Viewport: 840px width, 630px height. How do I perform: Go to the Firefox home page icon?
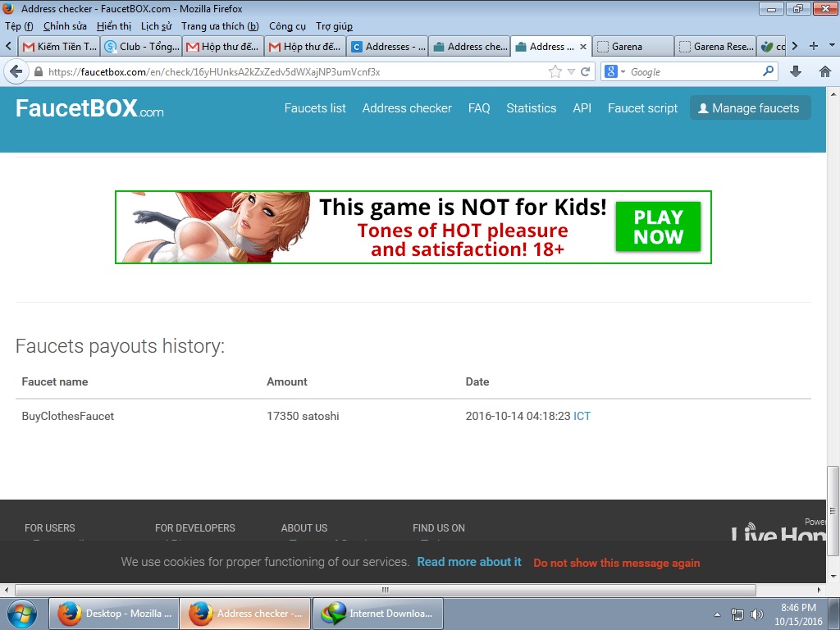point(825,72)
